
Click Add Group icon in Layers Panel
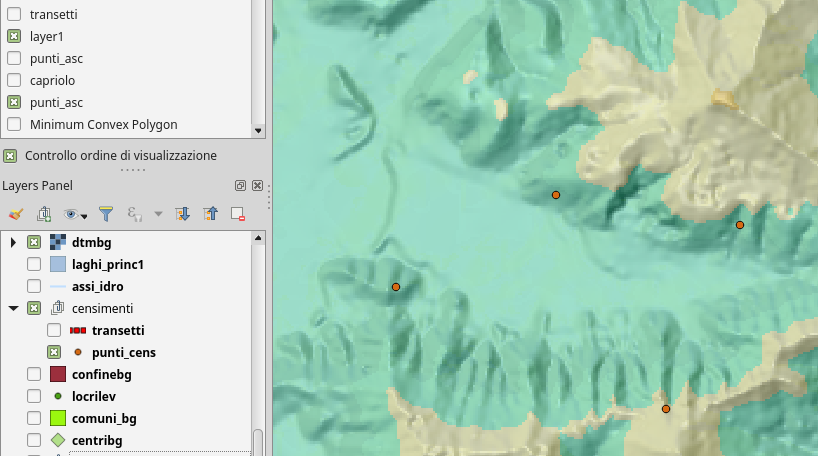click(44, 214)
